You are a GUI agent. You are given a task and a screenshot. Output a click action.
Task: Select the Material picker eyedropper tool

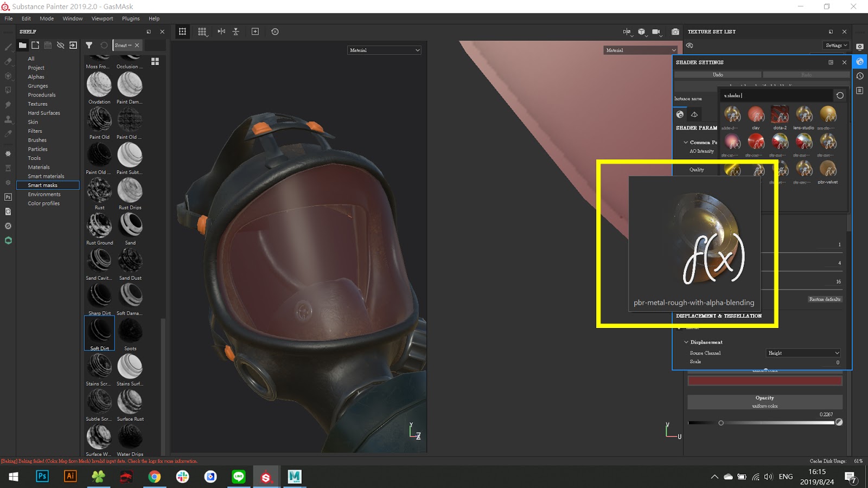8,133
